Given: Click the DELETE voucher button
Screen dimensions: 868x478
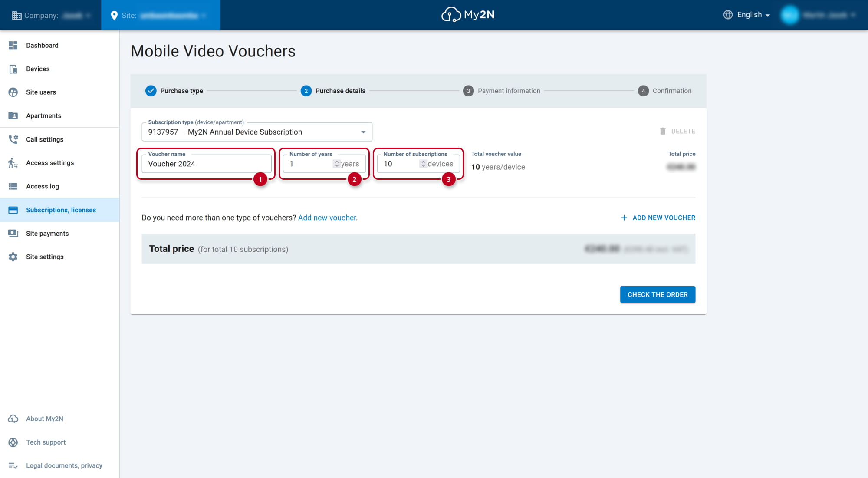Looking at the screenshot, I should click(x=677, y=131).
